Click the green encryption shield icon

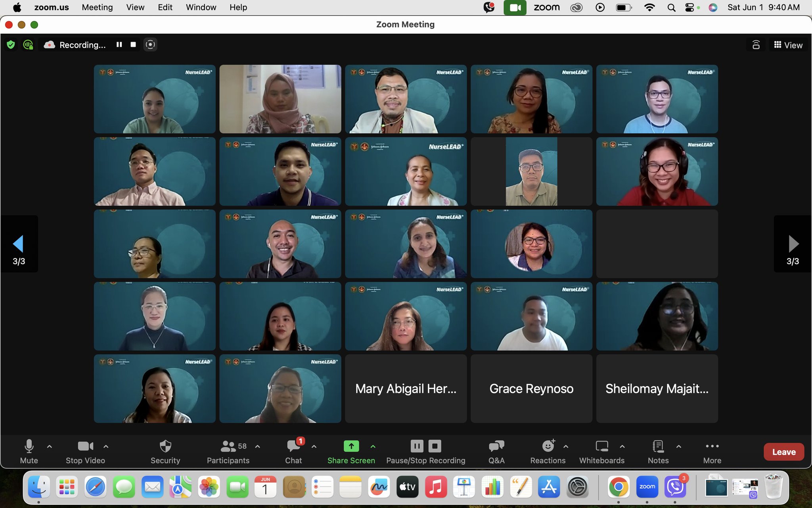coord(11,45)
